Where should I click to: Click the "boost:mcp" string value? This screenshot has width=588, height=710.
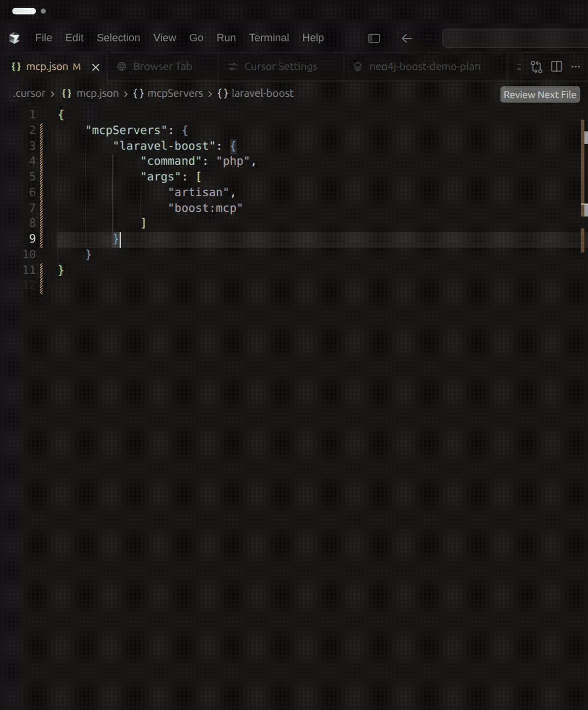pos(205,208)
